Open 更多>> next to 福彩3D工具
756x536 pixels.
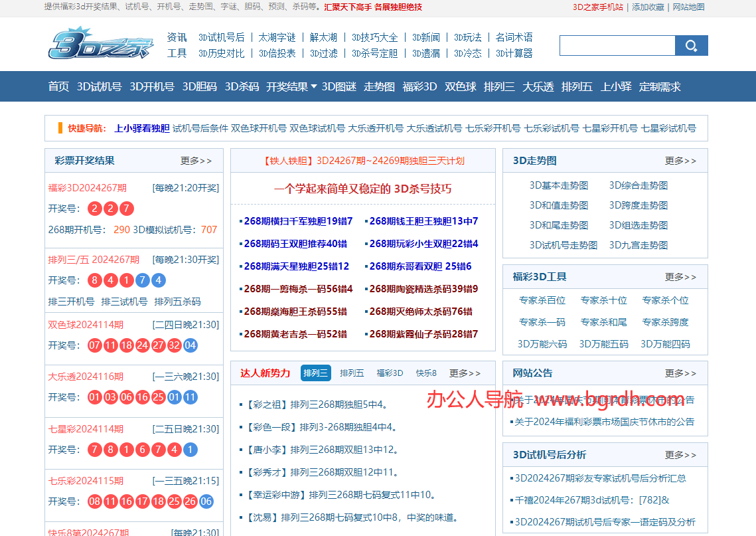(x=680, y=277)
